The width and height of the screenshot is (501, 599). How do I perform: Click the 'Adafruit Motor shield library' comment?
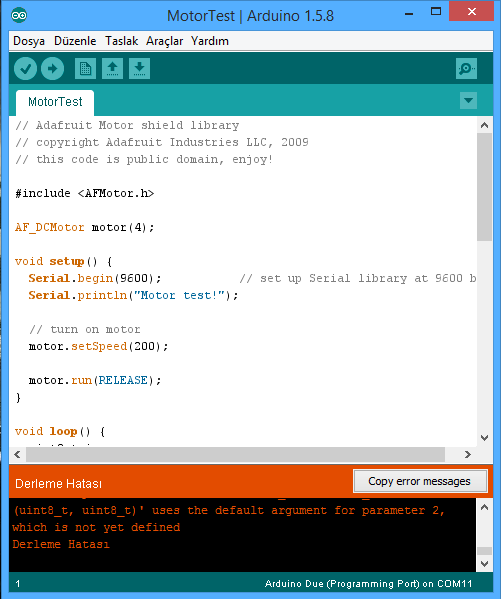tap(127, 125)
